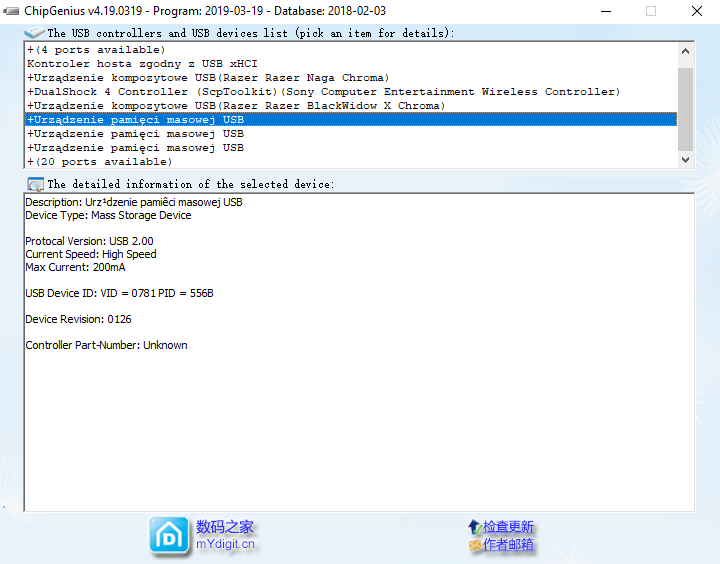Screen dimensions: 720x564
Task: Open the mYdigit.cn house logo icon
Action: pyautogui.click(x=169, y=535)
